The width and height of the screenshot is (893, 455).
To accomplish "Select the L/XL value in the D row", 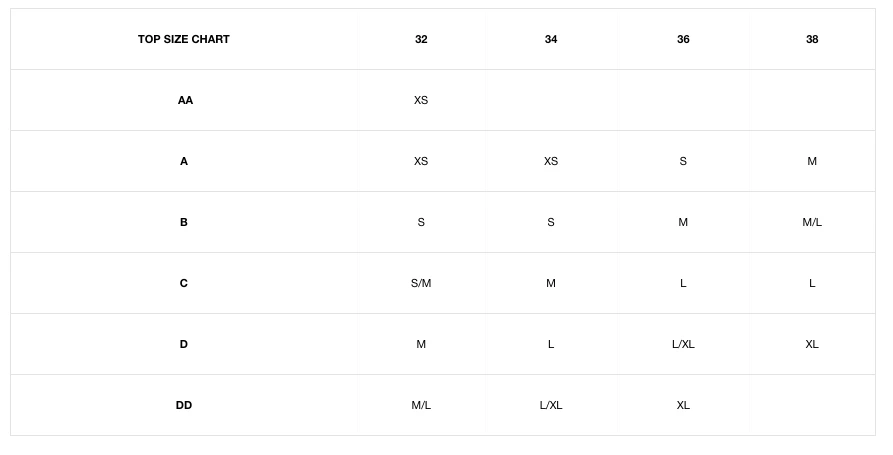I will tap(683, 345).
